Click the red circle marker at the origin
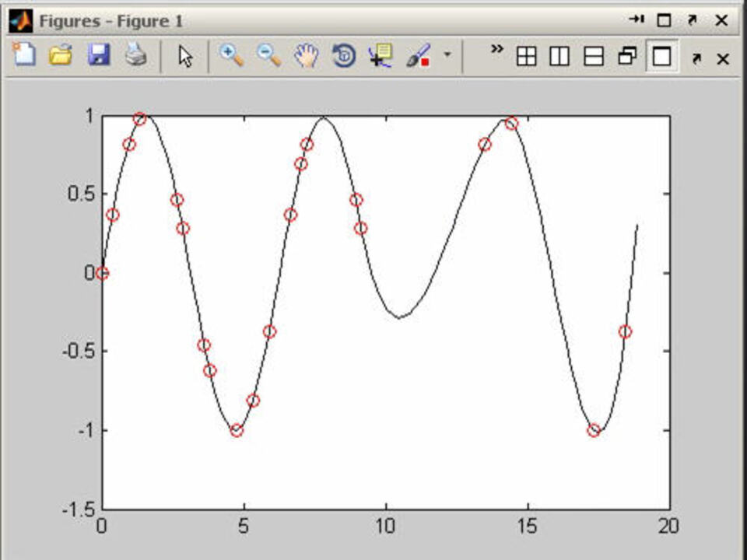Viewport: 747px width, 560px height. pyautogui.click(x=102, y=273)
